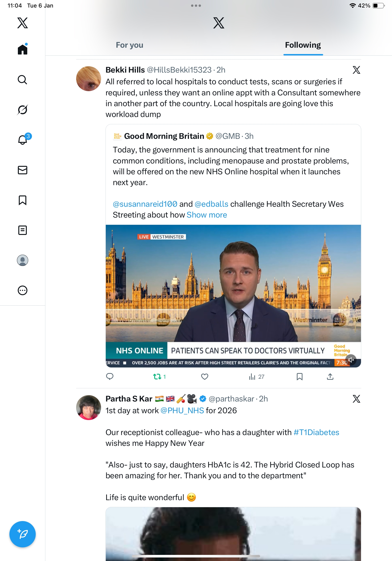This screenshot has width=392, height=561.
Task: Open the profile avatar icon in sidebar
Action: (23, 260)
